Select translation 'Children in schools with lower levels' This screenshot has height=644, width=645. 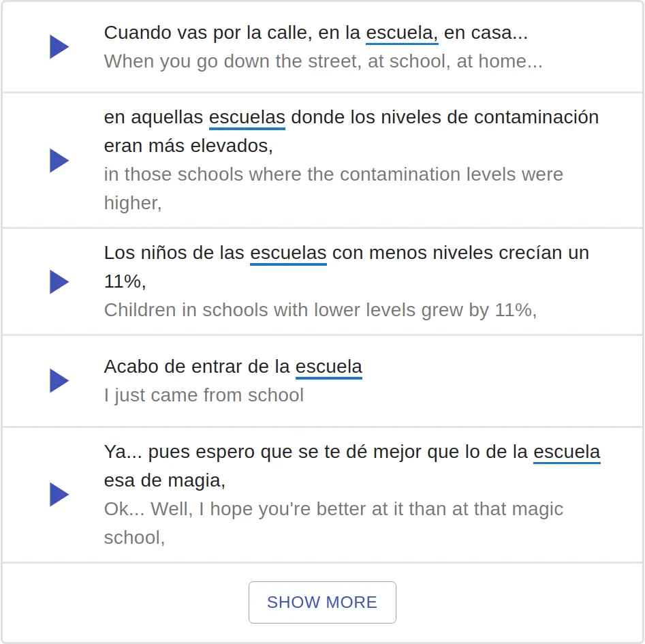tap(320, 310)
